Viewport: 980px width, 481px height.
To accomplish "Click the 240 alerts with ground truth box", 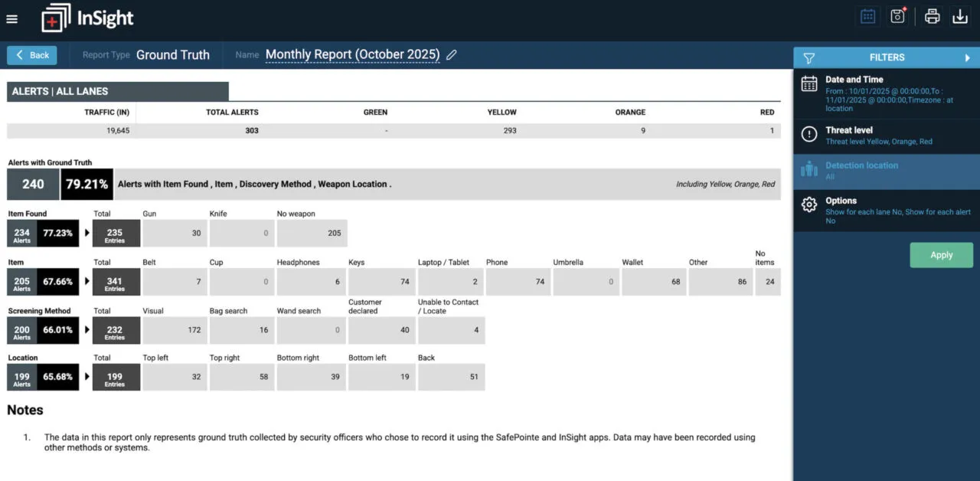I will [33, 185].
